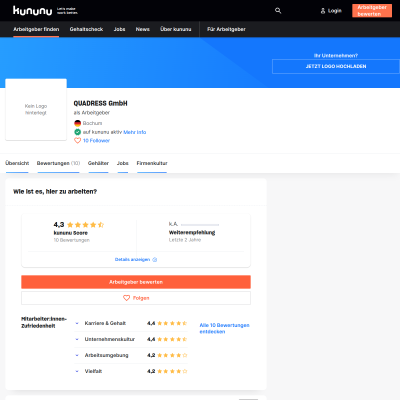
Task: Expand the Arbeitsumgebung row
Action: point(77,355)
